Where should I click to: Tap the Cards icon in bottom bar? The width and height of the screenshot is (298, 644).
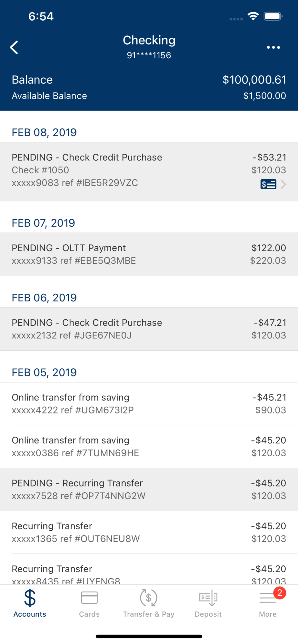click(89, 598)
